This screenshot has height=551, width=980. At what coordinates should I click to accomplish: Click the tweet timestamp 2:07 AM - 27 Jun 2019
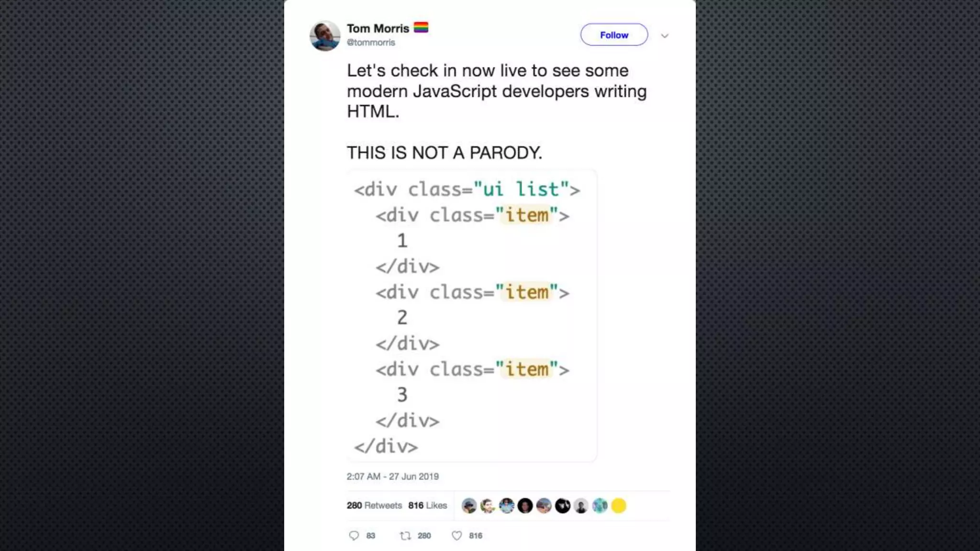[x=392, y=476]
